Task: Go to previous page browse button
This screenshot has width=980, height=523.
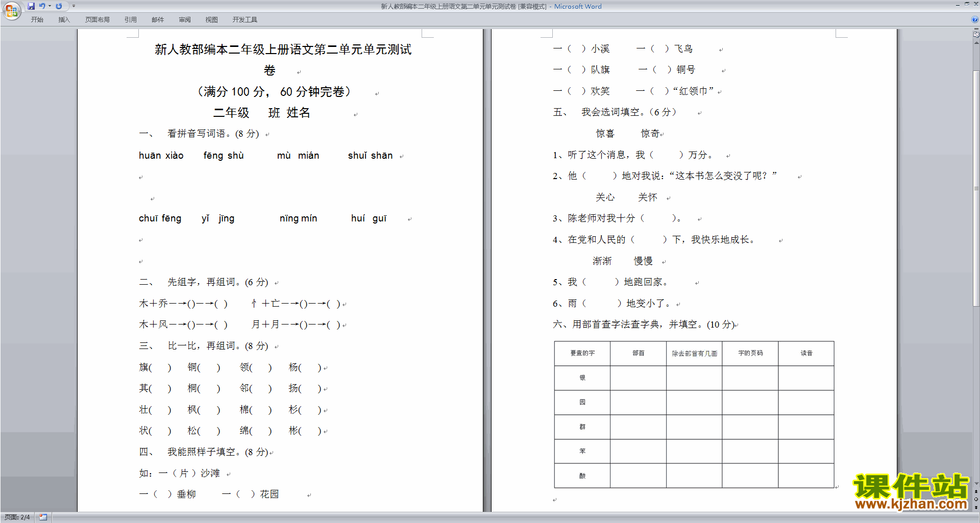Action: coord(976,491)
